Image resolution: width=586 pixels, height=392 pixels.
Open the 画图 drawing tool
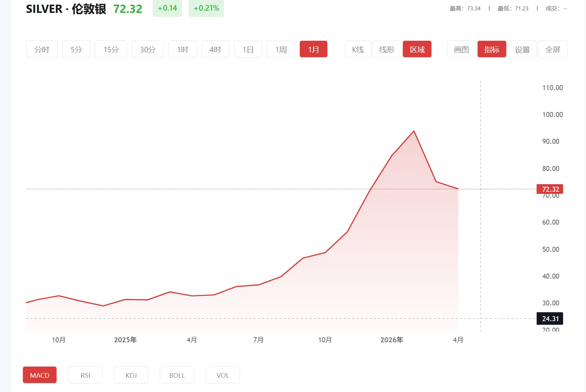click(461, 49)
